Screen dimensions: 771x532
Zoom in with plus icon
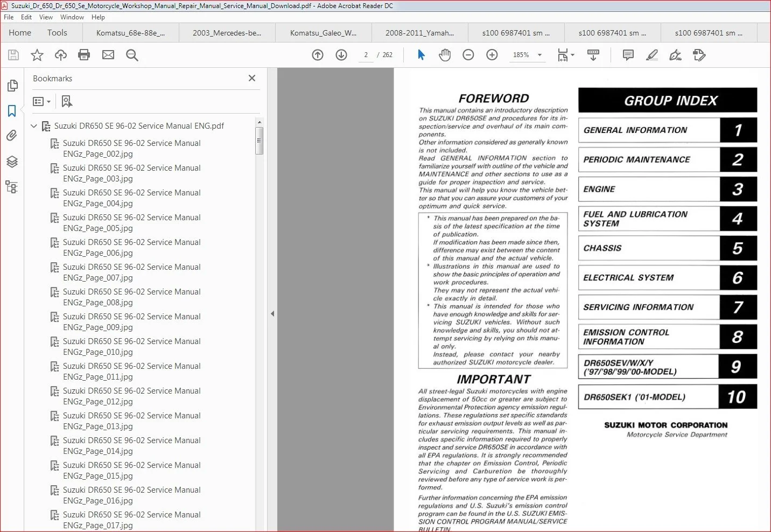(492, 55)
